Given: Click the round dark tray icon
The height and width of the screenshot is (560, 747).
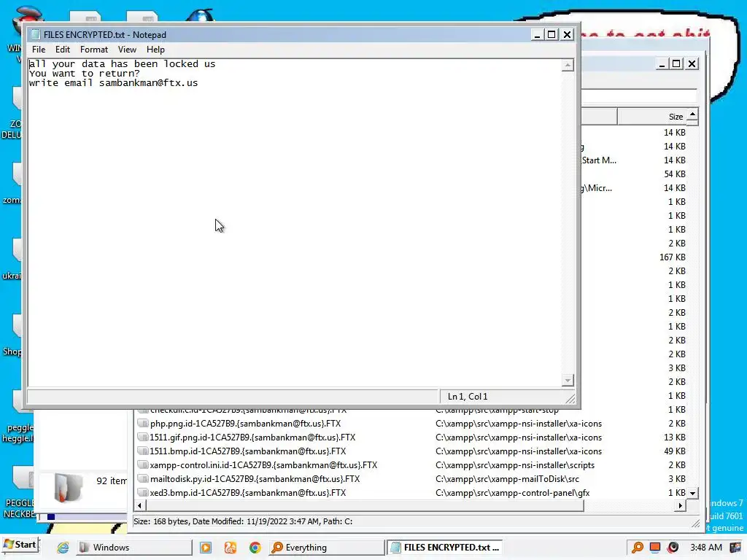Looking at the screenshot, I should pos(673,548).
